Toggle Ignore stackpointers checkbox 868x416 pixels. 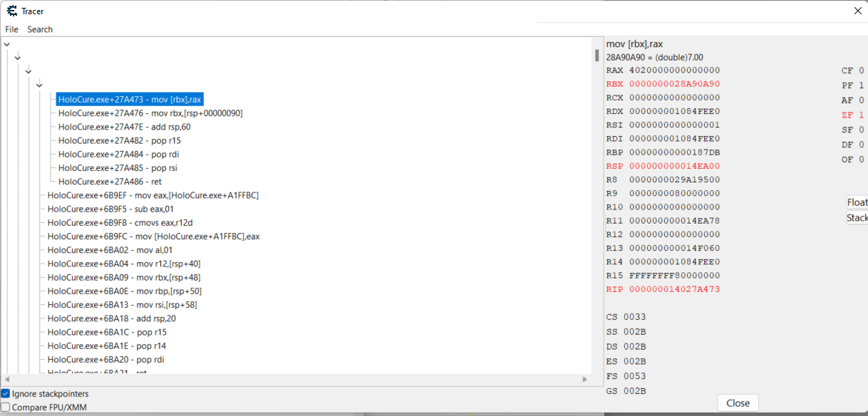pos(6,394)
